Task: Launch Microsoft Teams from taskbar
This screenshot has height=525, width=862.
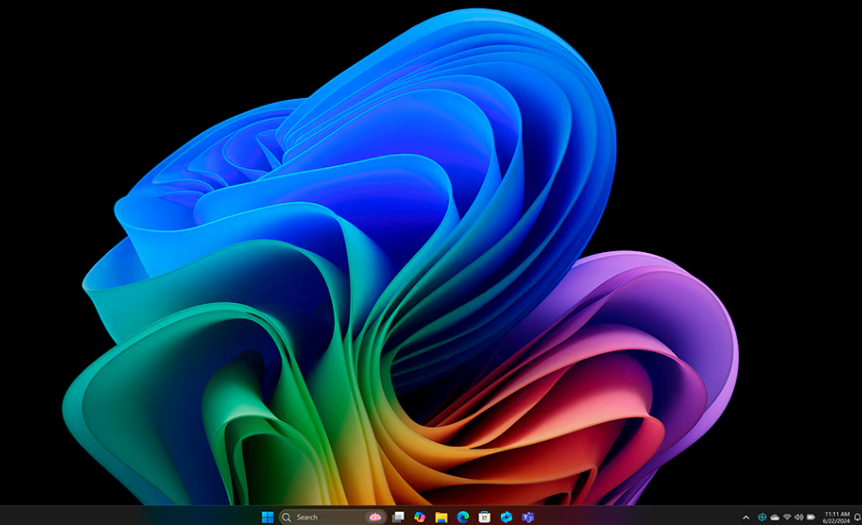Action: click(527, 517)
